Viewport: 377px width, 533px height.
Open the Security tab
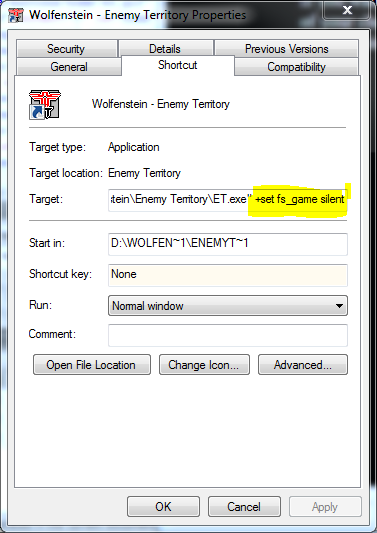click(x=66, y=49)
